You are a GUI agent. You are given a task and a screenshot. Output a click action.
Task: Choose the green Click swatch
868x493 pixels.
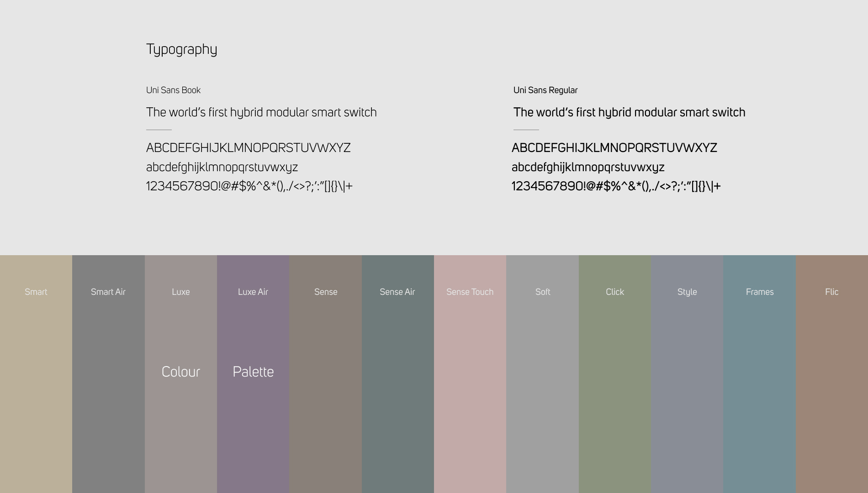point(615,374)
